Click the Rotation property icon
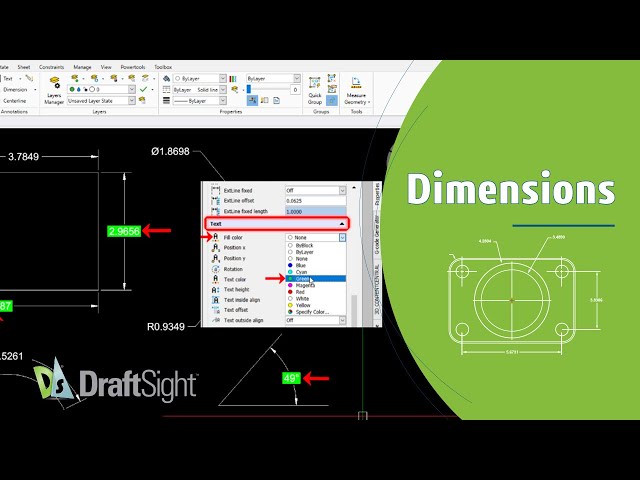This screenshot has width=640, height=480. [216, 269]
